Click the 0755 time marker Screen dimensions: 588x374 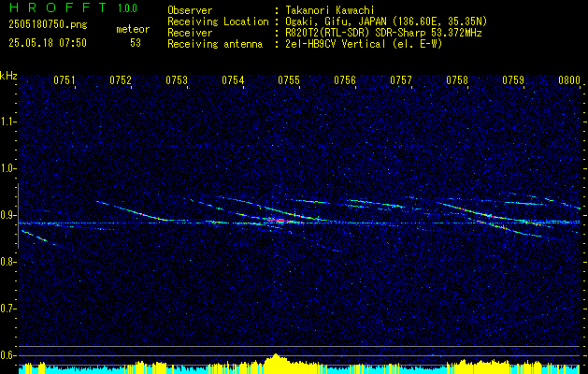289,80
